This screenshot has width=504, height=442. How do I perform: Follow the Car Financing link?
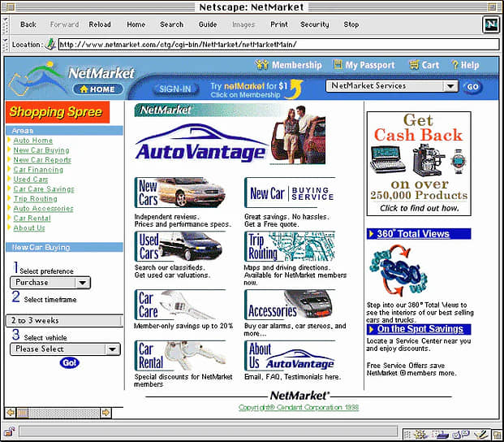[x=38, y=170]
